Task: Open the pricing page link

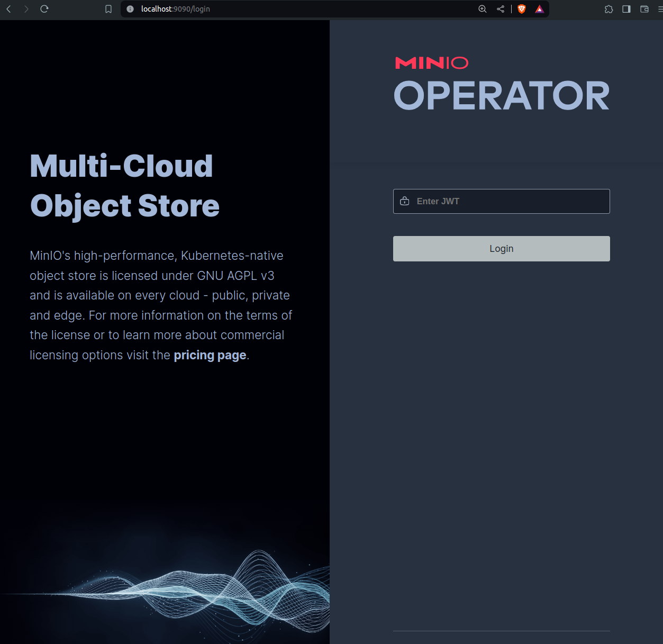Action: [x=210, y=355]
